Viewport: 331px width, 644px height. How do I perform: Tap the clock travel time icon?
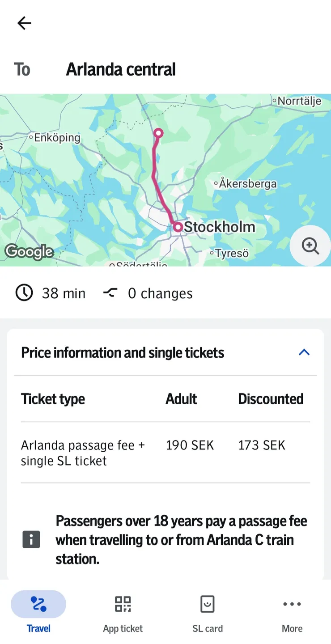[24, 293]
